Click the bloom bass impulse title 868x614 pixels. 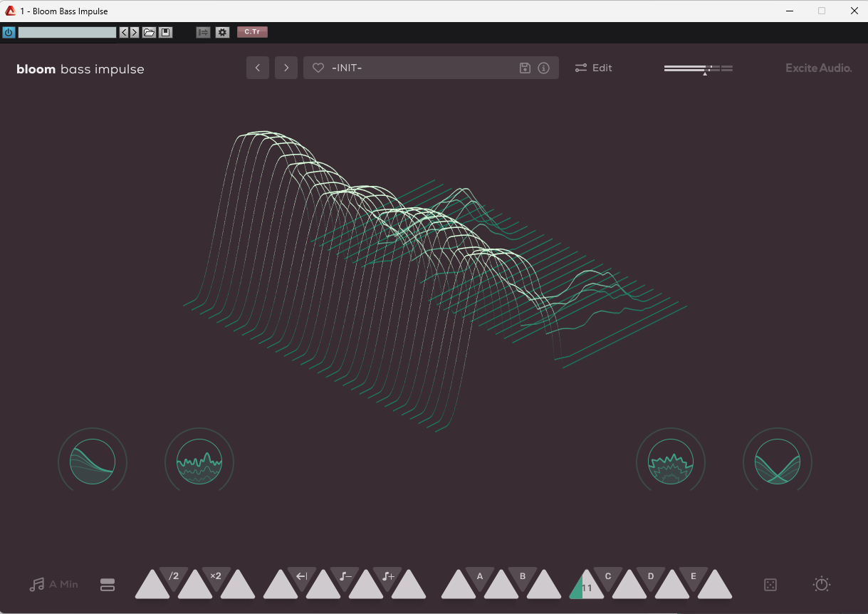click(x=80, y=69)
